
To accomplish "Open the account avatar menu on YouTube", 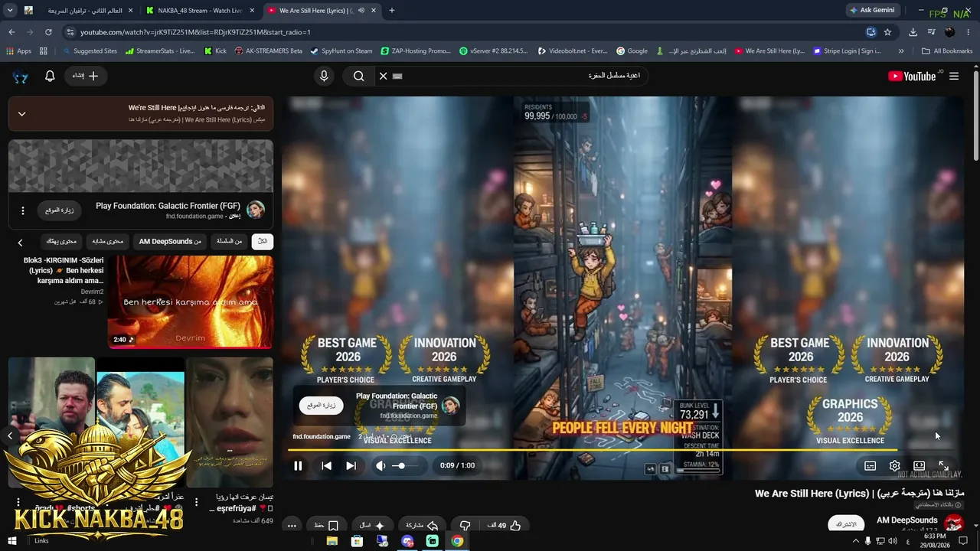I will [21, 77].
